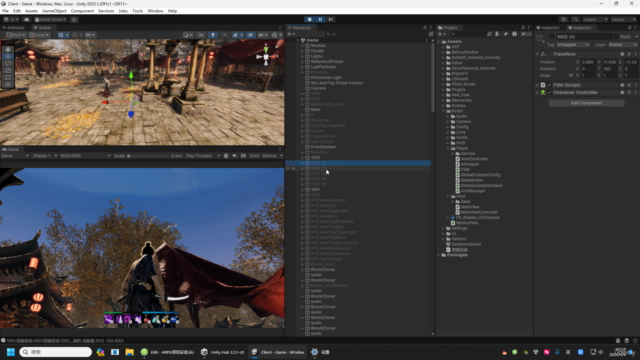
Task: Open the Layout dropdown
Action: click(x=623, y=19)
